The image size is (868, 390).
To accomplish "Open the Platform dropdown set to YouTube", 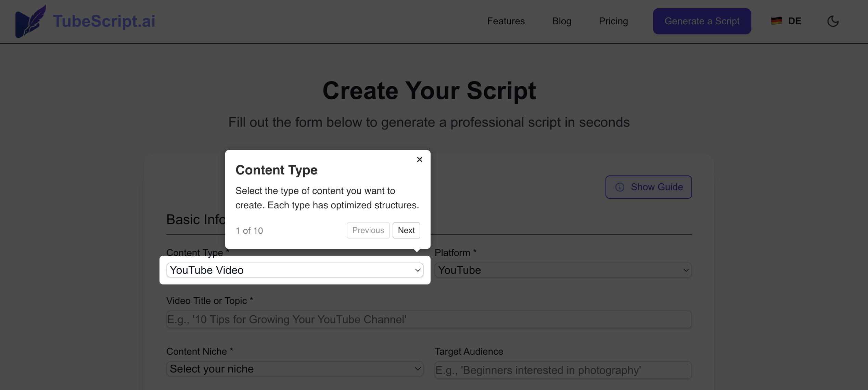I will point(563,270).
